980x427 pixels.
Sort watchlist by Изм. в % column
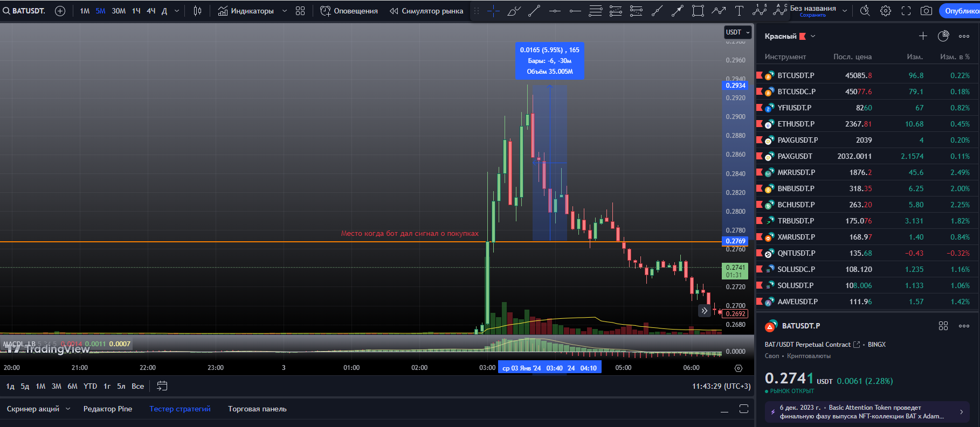tap(955, 57)
